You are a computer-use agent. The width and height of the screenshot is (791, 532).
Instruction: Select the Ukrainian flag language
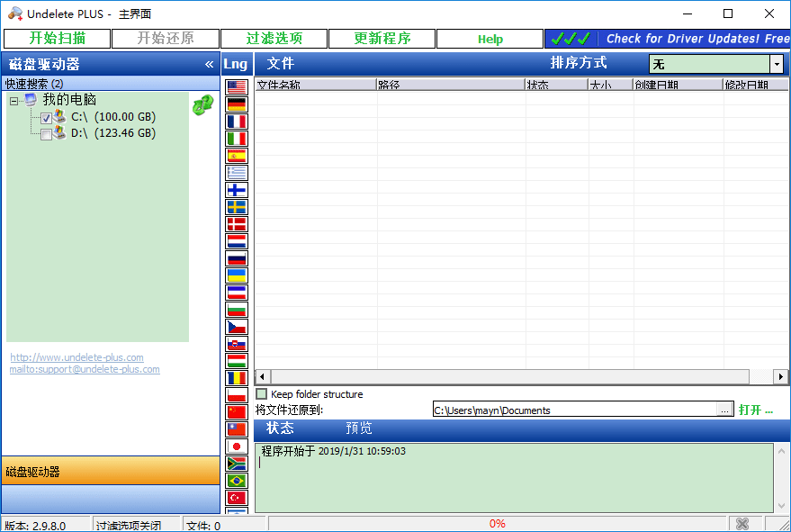pyautogui.click(x=237, y=275)
